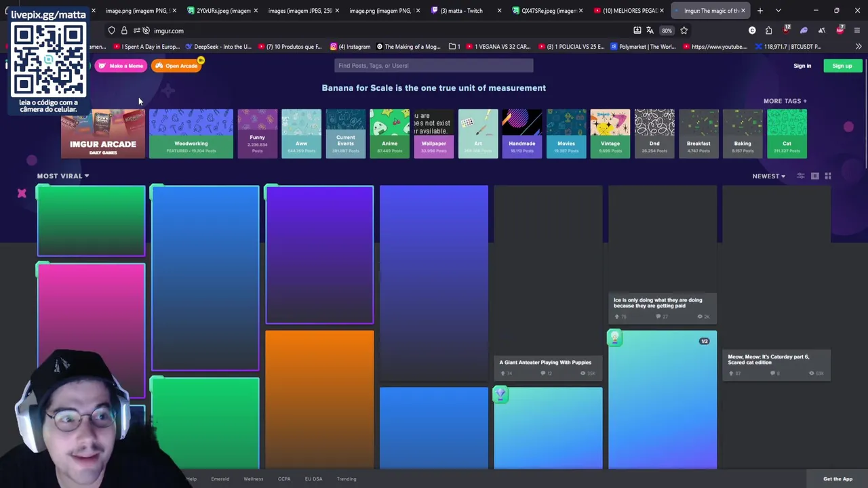Open the NEWEST sort dropdown

pos(769,176)
